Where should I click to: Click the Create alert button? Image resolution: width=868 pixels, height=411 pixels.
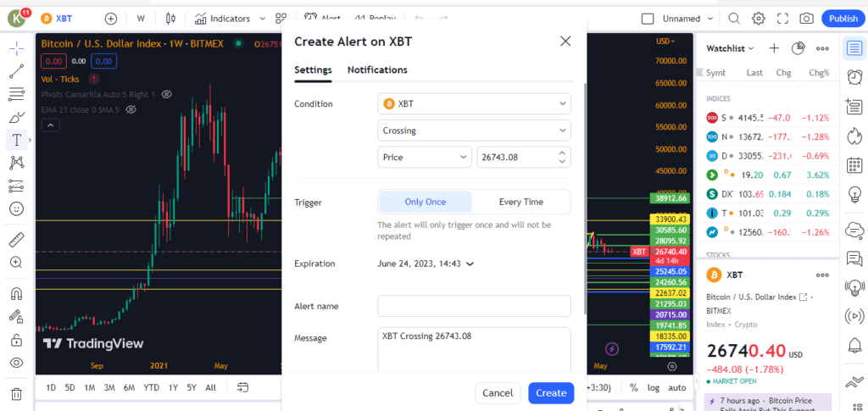(550, 392)
